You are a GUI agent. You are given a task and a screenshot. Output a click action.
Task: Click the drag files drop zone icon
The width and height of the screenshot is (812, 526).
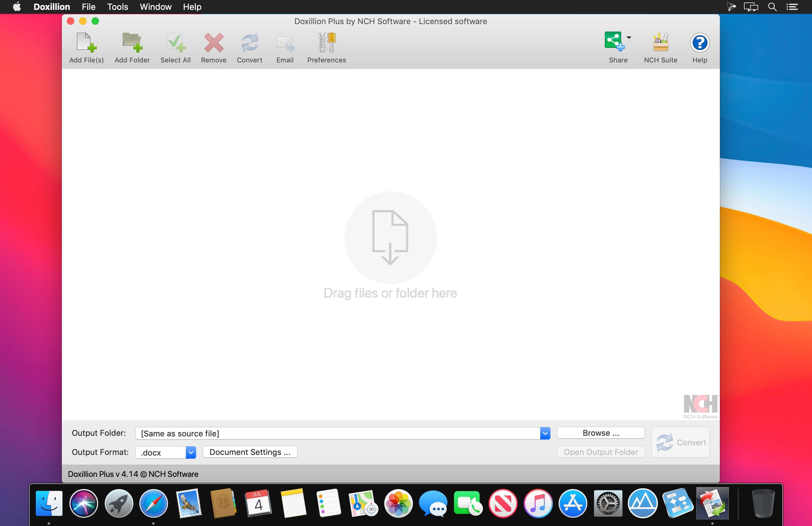tap(390, 238)
